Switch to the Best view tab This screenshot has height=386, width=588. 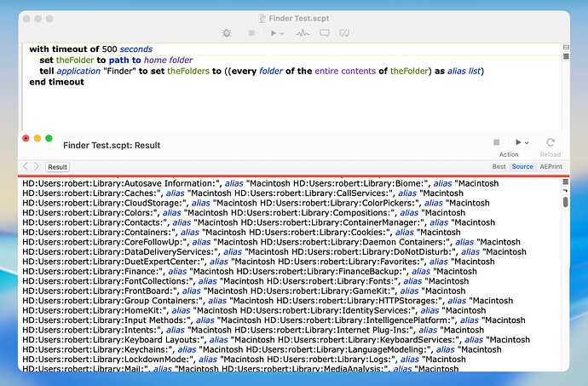(x=499, y=166)
